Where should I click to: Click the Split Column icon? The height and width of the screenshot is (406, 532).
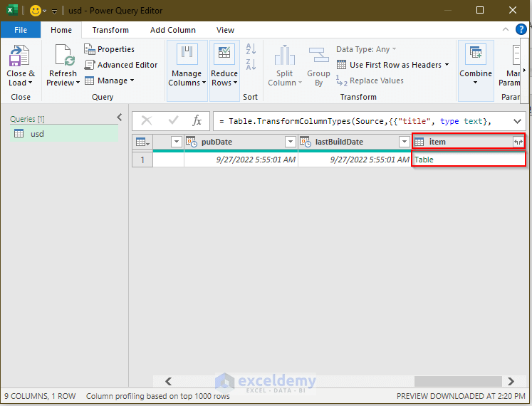[x=285, y=55]
